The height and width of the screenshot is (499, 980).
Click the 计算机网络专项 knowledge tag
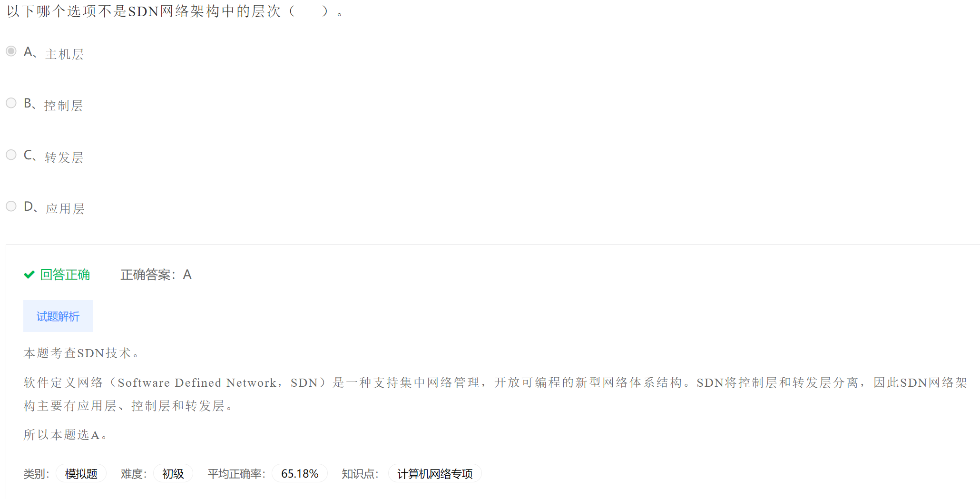pos(435,473)
